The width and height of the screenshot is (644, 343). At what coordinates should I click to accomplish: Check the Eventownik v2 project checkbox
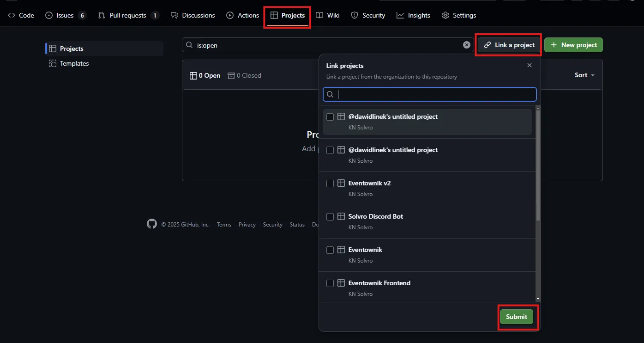pos(330,184)
